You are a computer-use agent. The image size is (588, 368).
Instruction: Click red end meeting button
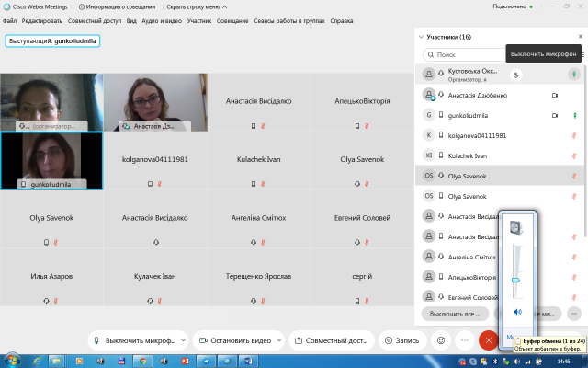point(488,340)
